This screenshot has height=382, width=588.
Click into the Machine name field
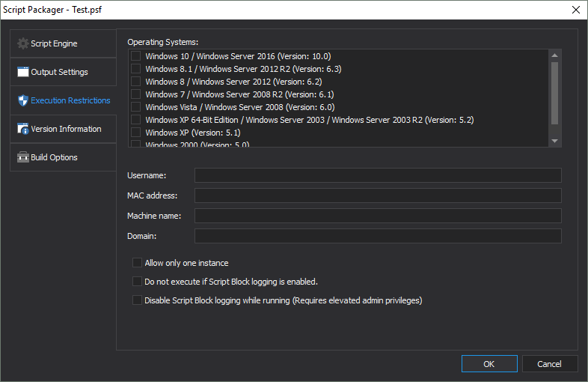tap(378, 216)
